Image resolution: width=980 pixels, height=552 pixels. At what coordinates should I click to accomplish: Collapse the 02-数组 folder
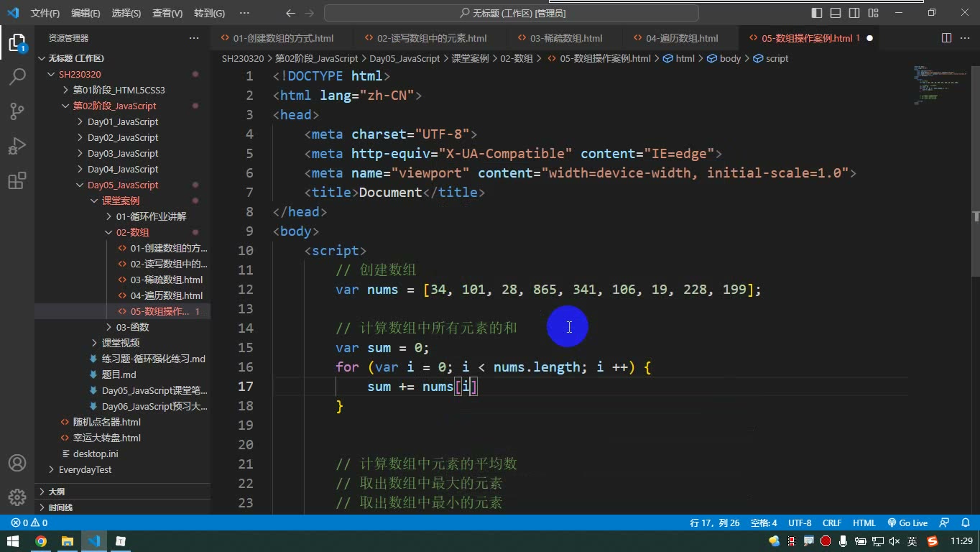[122, 232]
